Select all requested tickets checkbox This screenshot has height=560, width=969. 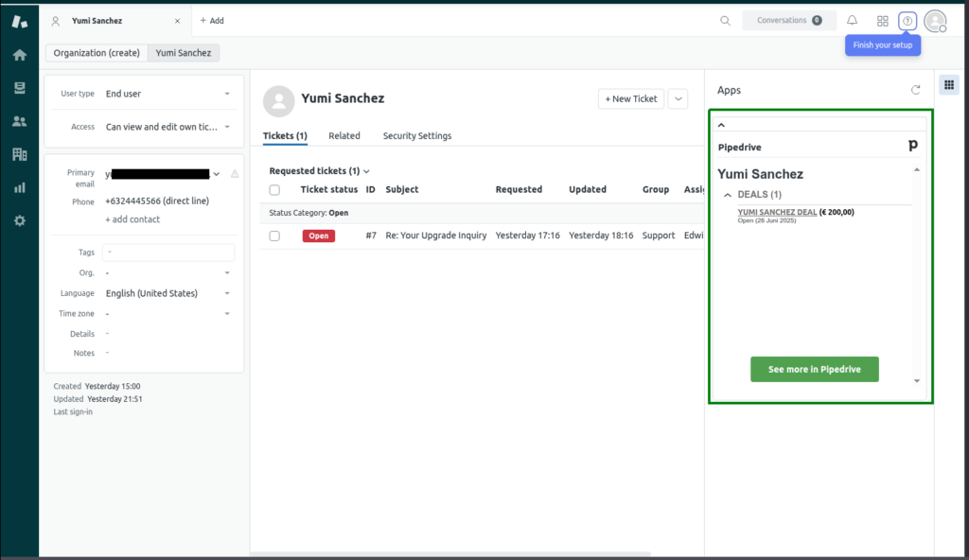[x=274, y=190]
